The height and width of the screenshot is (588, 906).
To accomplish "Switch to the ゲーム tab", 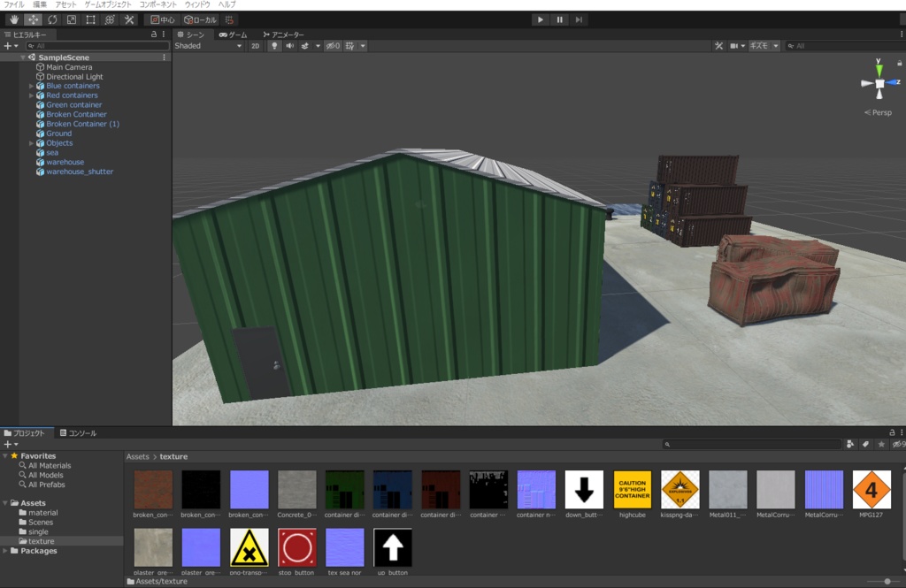I will click(233, 34).
